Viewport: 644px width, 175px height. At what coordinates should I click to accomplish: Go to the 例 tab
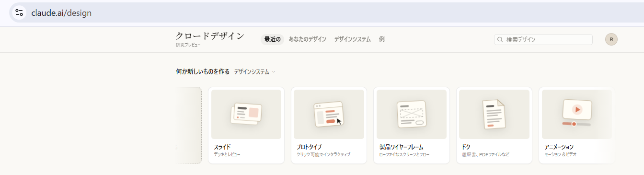pyautogui.click(x=381, y=39)
